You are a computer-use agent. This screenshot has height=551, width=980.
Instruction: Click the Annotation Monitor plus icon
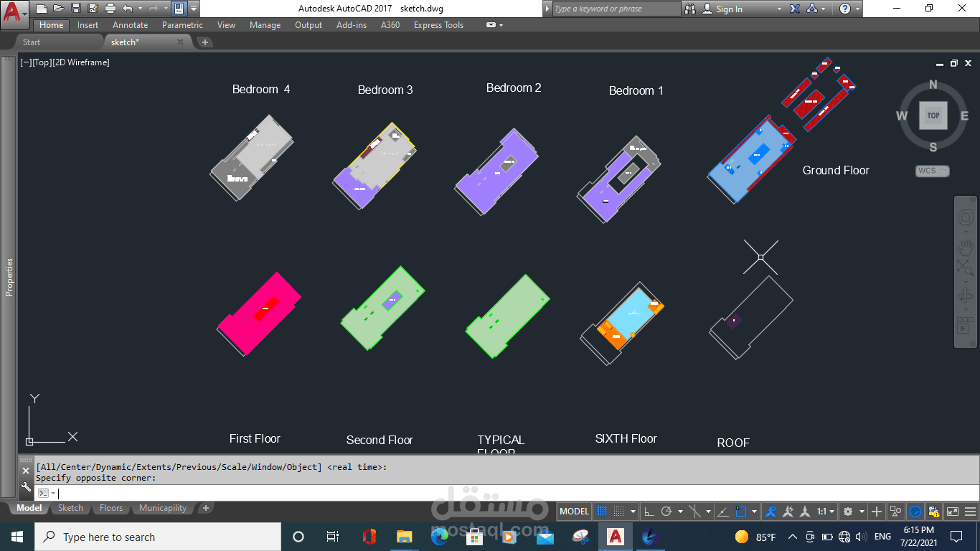877,512
